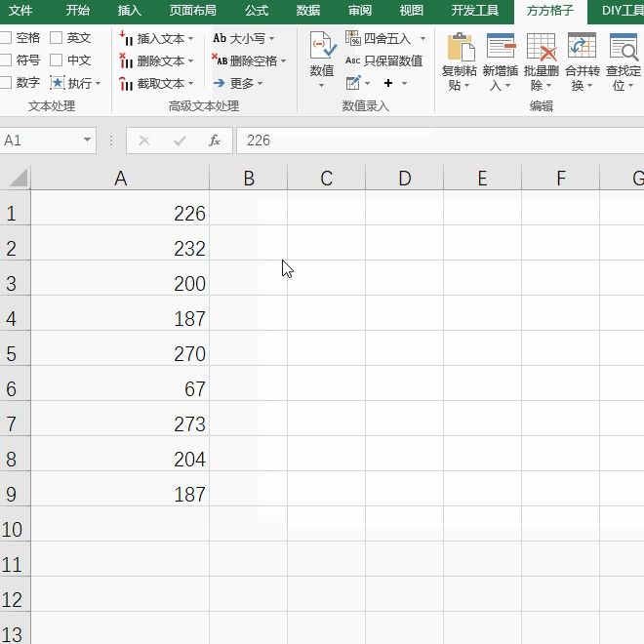The image size is (644, 644).
Task: Click the 合并转换 icon
Action: [582, 46]
